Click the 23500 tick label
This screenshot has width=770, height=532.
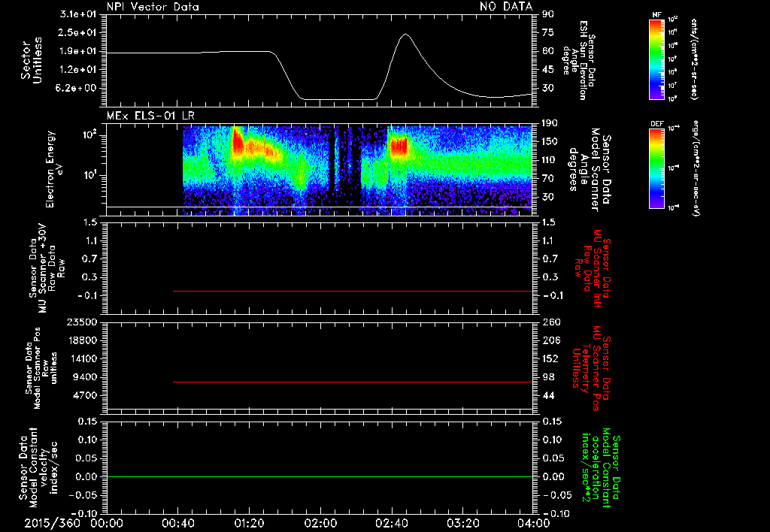81,322
